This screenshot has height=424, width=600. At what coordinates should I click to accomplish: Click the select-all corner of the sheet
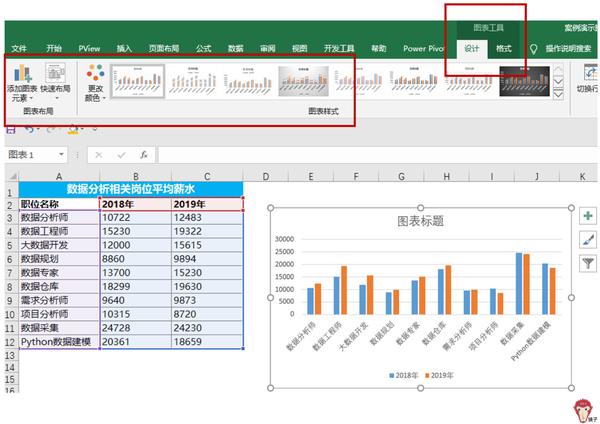pyautogui.click(x=12, y=176)
